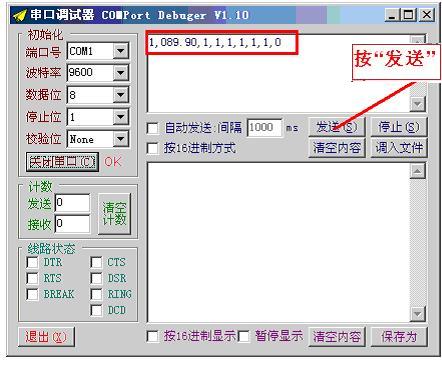Open the 校验位 None parity dropdown

tap(121, 139)
